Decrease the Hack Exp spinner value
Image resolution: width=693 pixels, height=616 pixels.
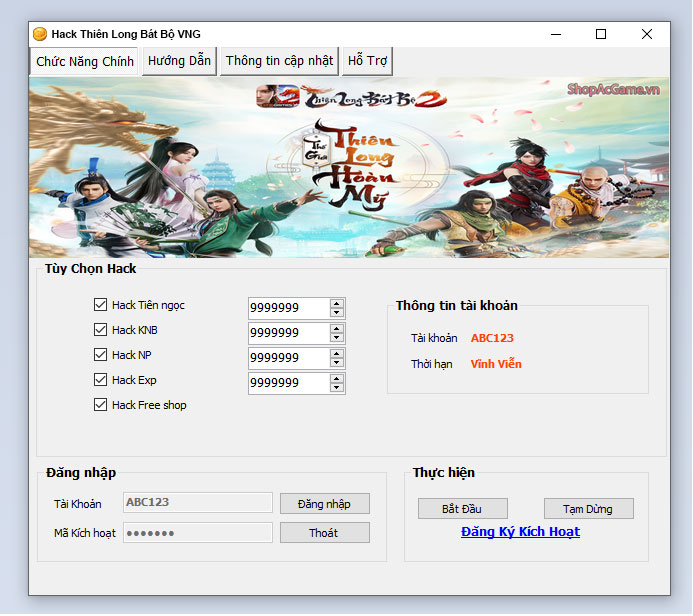tap(336, 388)
